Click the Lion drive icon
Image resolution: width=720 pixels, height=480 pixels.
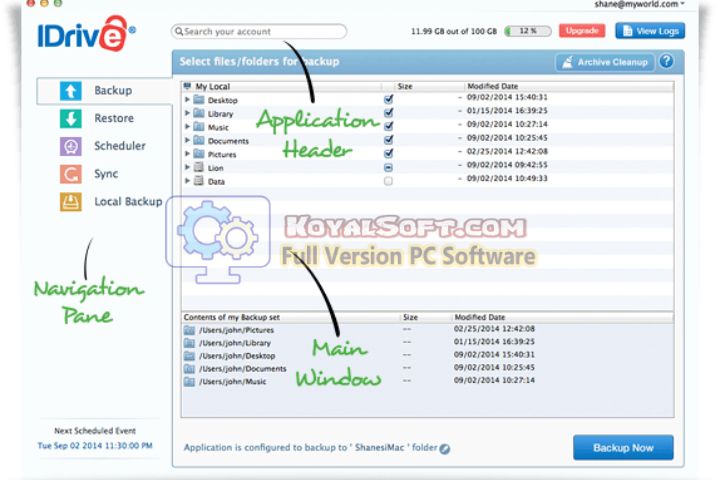198,168
